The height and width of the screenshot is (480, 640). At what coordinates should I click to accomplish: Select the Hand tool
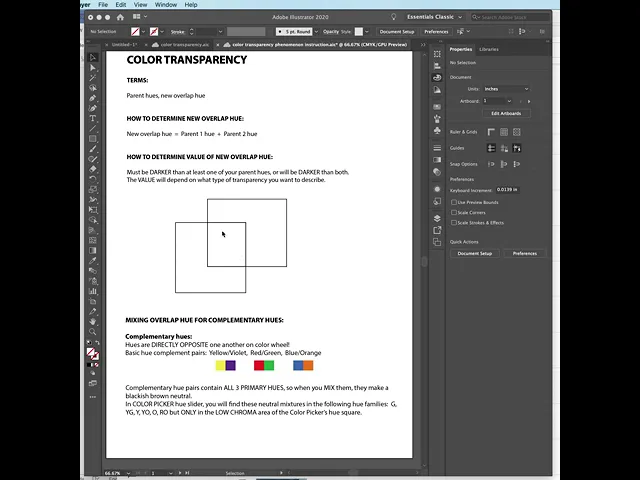pyautogui.click(x=93, y=322)
